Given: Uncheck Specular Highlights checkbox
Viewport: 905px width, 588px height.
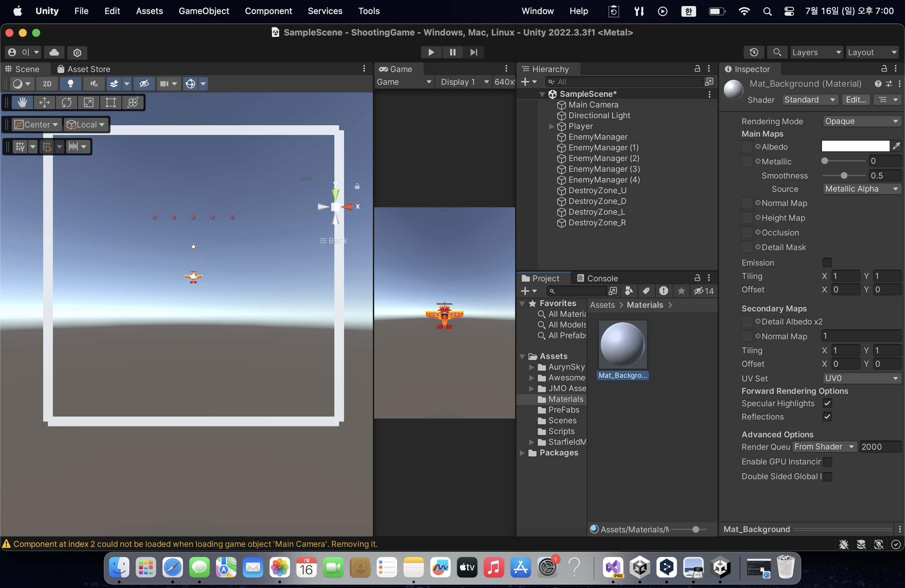Looking at the screenshot, I should tap(827, 403).
